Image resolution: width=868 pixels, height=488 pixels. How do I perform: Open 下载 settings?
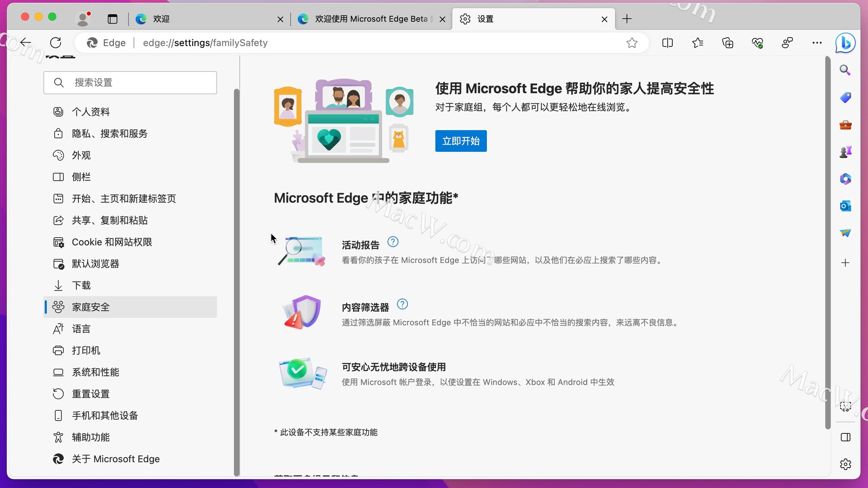pyautogui.click(x=130, y=285)
